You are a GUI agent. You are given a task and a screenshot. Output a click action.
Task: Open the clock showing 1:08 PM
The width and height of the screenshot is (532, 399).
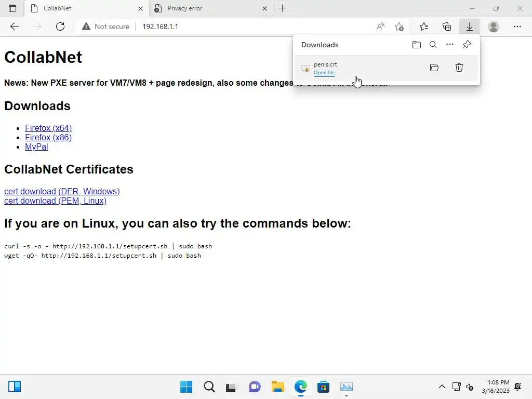click(496, 387)
